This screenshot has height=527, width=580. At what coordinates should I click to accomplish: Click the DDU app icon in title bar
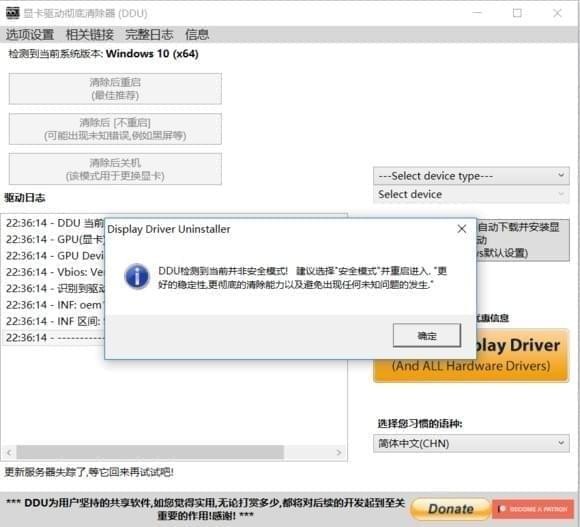[x=12, y=13]
